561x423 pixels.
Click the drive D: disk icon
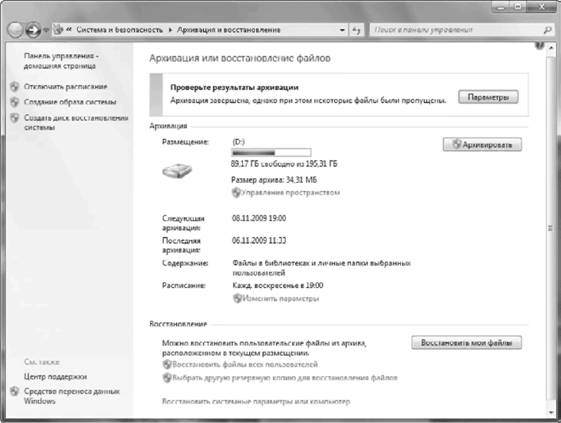(177, 170)
